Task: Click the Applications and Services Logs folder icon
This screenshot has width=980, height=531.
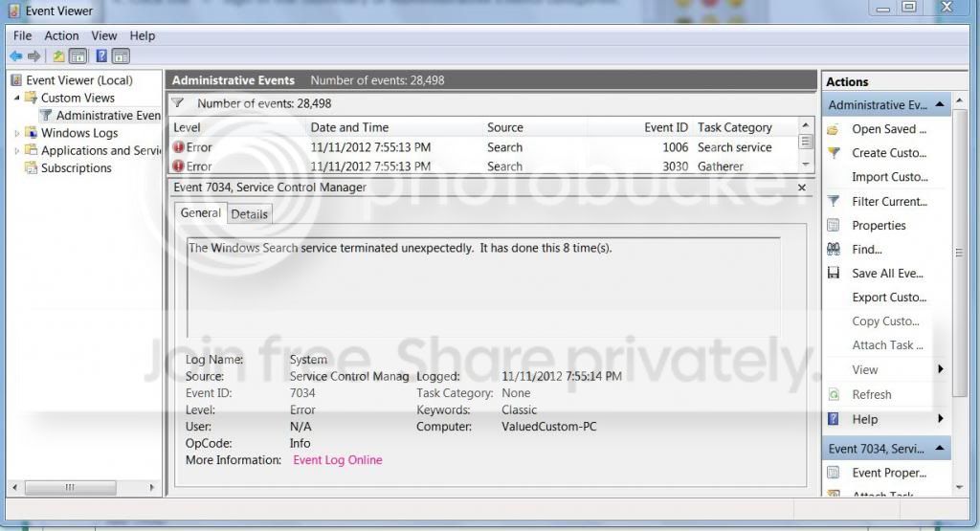Action: click(31, 150)
